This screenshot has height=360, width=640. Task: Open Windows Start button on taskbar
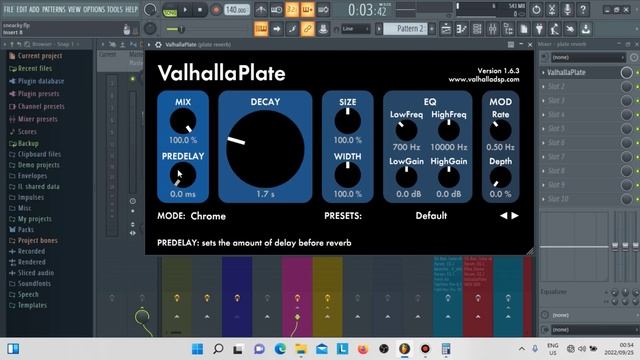pos(198,349)
